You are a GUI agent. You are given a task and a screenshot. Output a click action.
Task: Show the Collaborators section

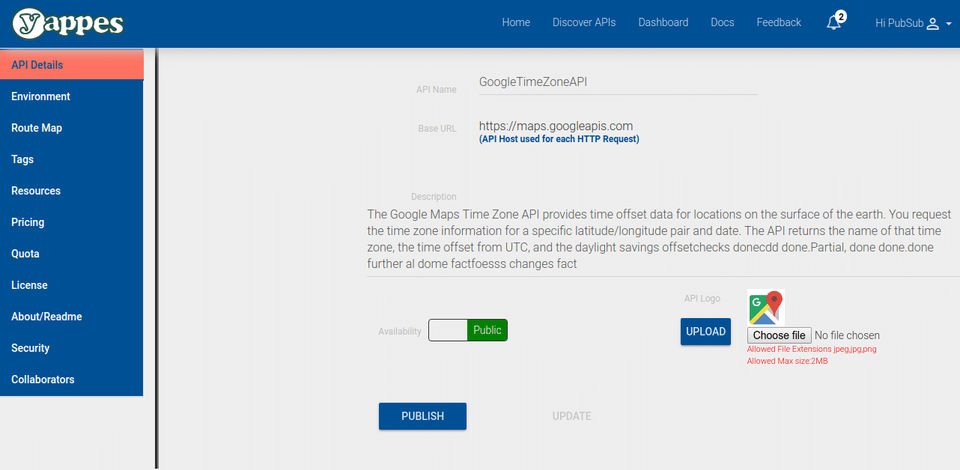pos(43,380)
